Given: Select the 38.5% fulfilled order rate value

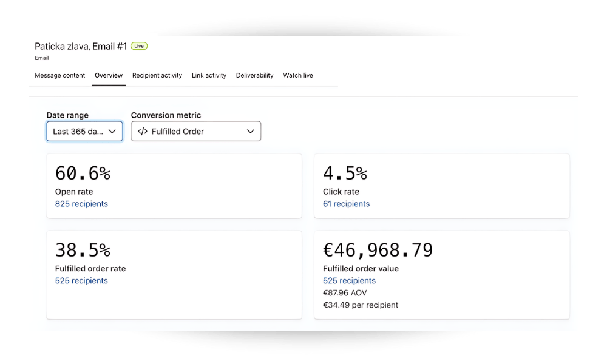Looking at the screenshot, I should coord(83,250).
